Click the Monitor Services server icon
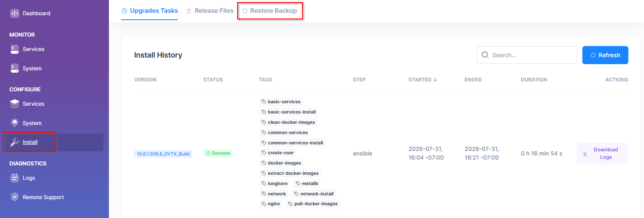 (x=14, y=49)
